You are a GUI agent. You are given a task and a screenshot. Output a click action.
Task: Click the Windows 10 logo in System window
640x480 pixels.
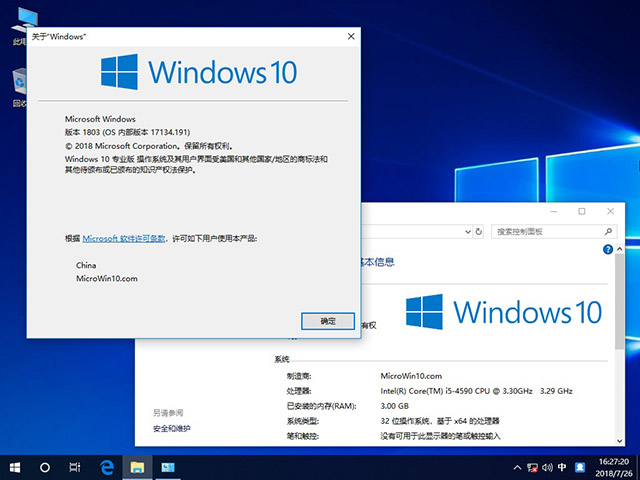(x=504, y=312)
